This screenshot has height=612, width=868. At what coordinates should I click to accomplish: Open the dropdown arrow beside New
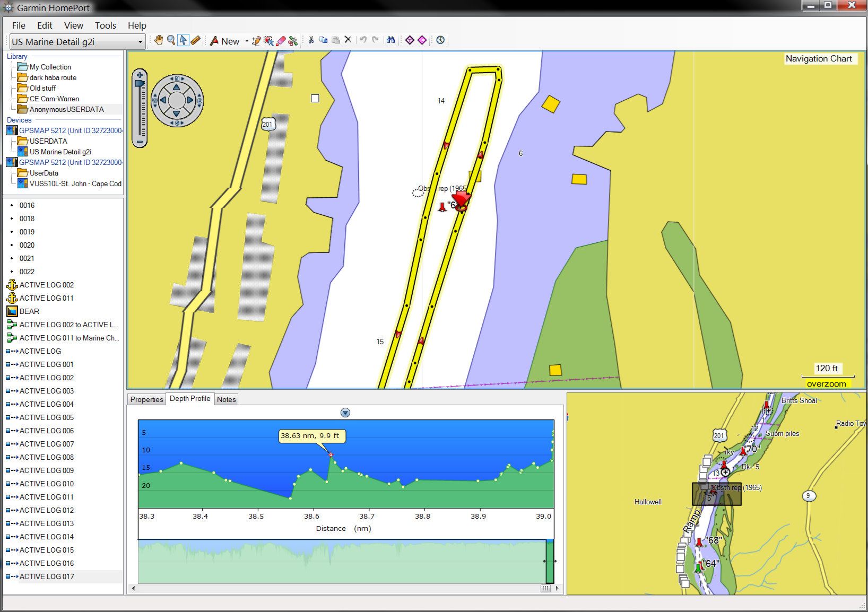247,41
